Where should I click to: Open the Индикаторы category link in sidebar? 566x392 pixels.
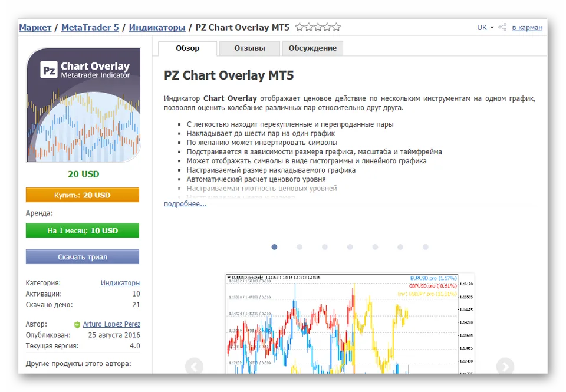click(120, 283)
